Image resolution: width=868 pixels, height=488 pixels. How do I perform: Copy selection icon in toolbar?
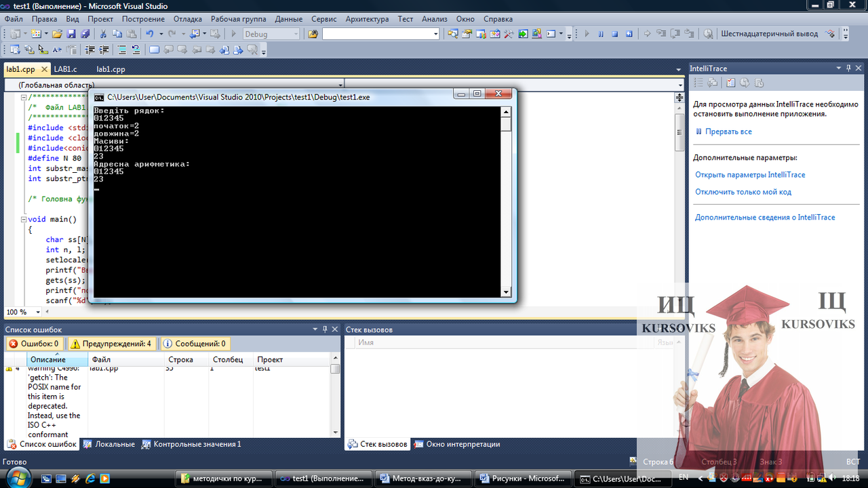pyautogui.click(x=117, y=34)
